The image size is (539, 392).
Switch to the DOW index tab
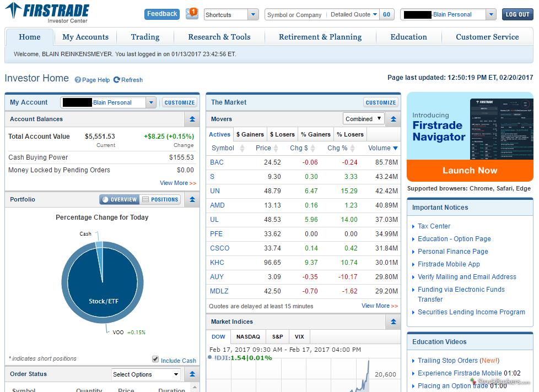point(219,337)
